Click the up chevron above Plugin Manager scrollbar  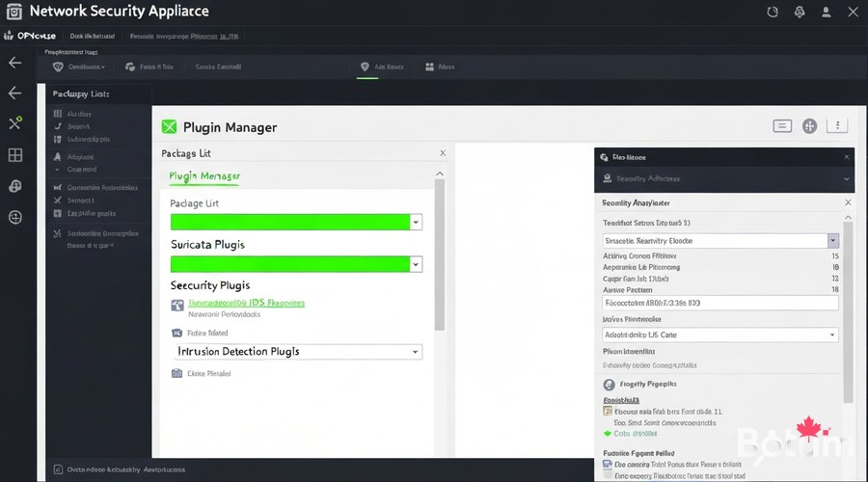point(440,174)
